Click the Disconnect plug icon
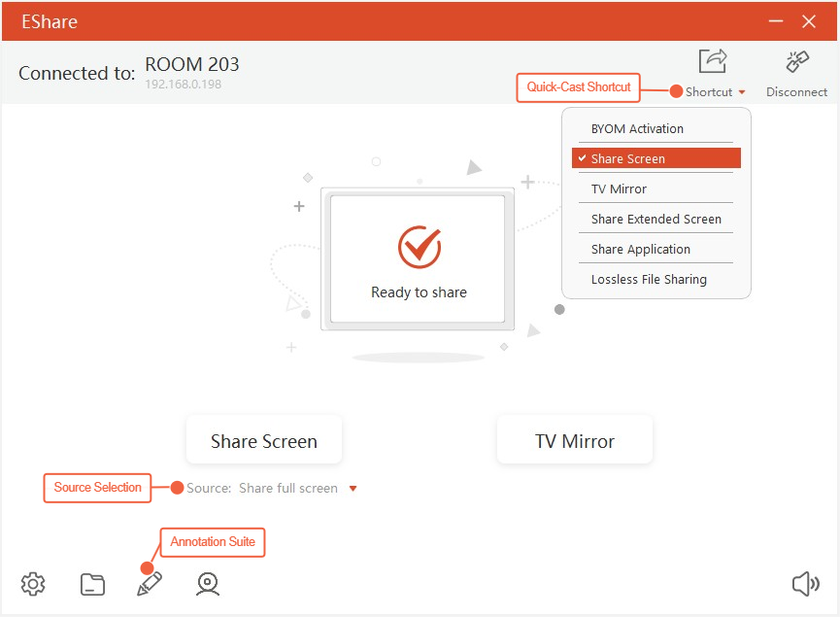The height and width of the screenshot is (617, 840). coord(797,62)
